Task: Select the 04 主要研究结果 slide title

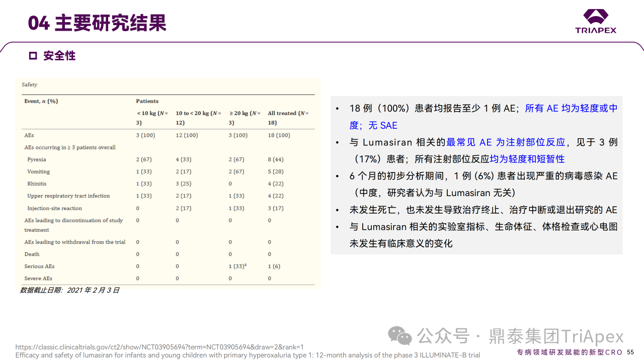Action: pos(97,23)
